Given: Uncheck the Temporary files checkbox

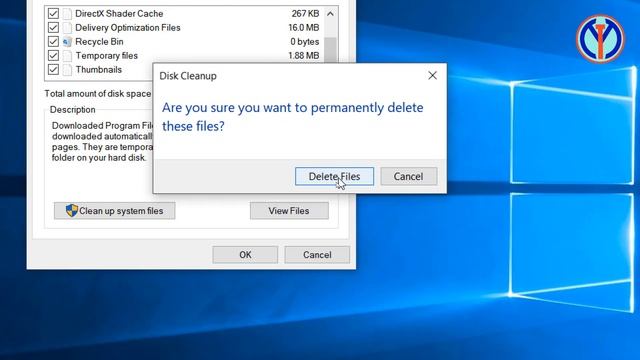Looking at the screenshot, I should click(x=53, y=56).
